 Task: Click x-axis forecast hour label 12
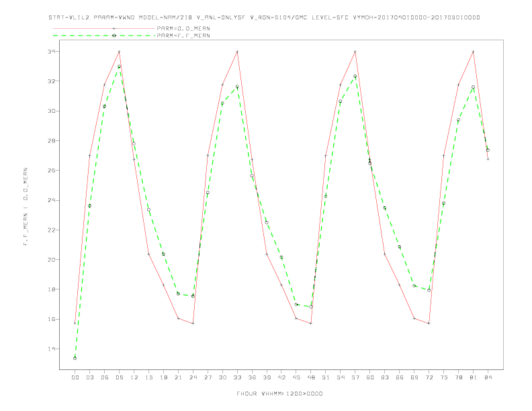(x=134, y=377)
